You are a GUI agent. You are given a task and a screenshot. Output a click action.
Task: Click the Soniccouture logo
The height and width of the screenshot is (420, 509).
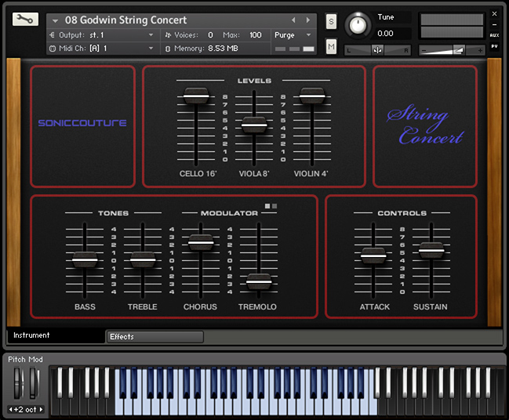click(x=82, y=123)
